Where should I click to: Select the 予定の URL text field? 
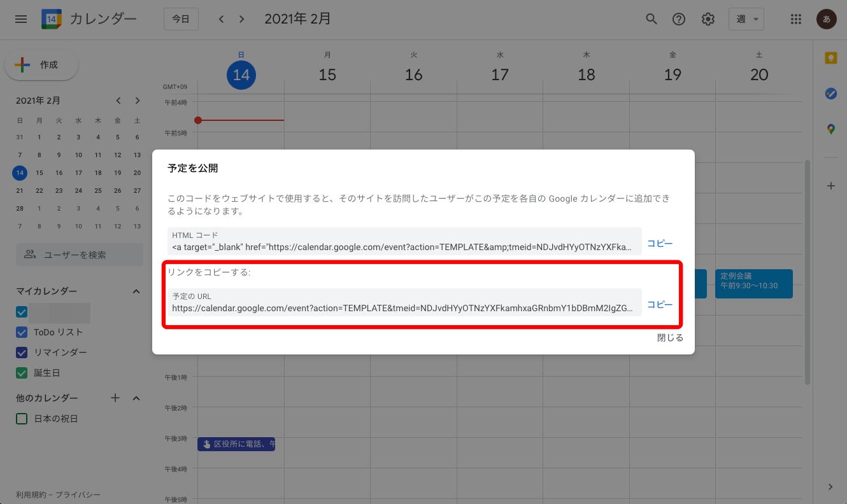(404, 302)
